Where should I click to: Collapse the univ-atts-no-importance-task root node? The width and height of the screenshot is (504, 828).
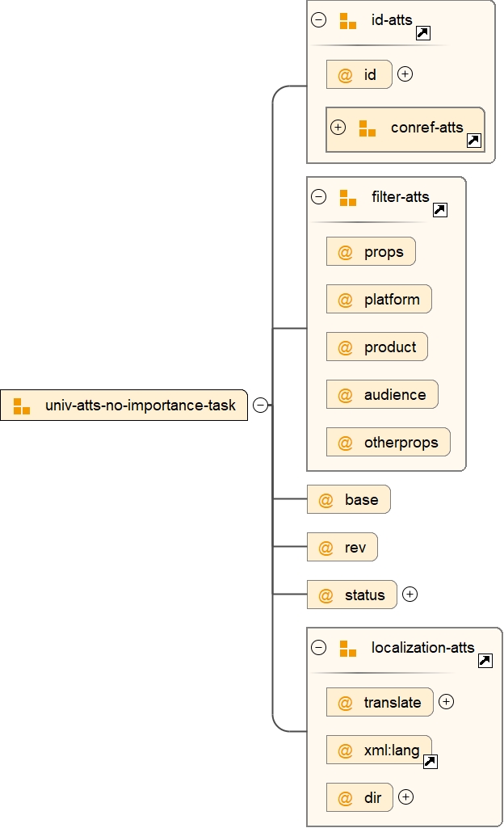[261, 405]
